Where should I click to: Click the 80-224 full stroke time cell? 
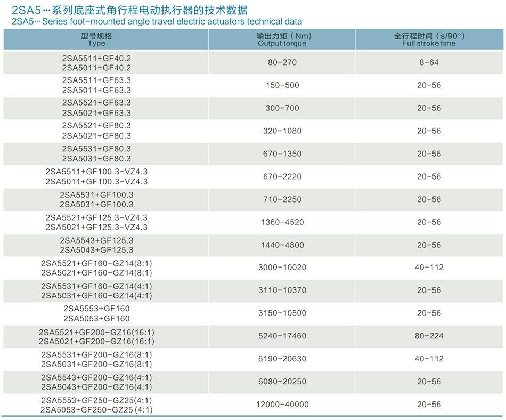point(429,336)
